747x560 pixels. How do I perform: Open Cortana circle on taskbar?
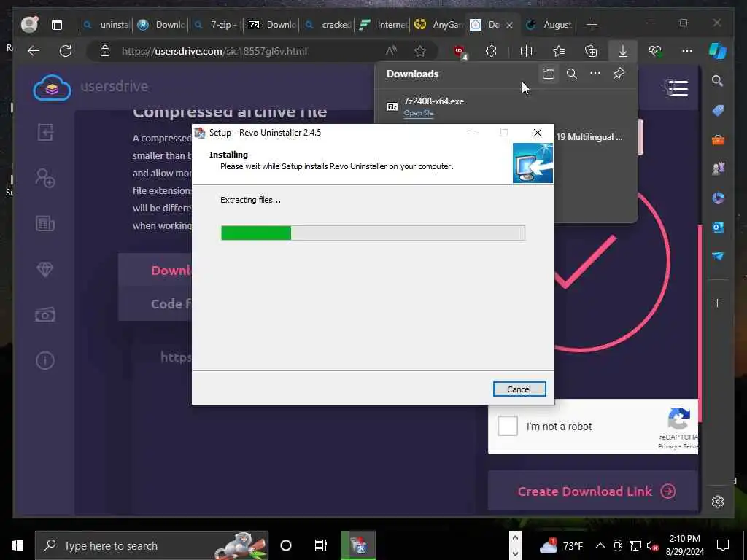(x=286, y=545)
